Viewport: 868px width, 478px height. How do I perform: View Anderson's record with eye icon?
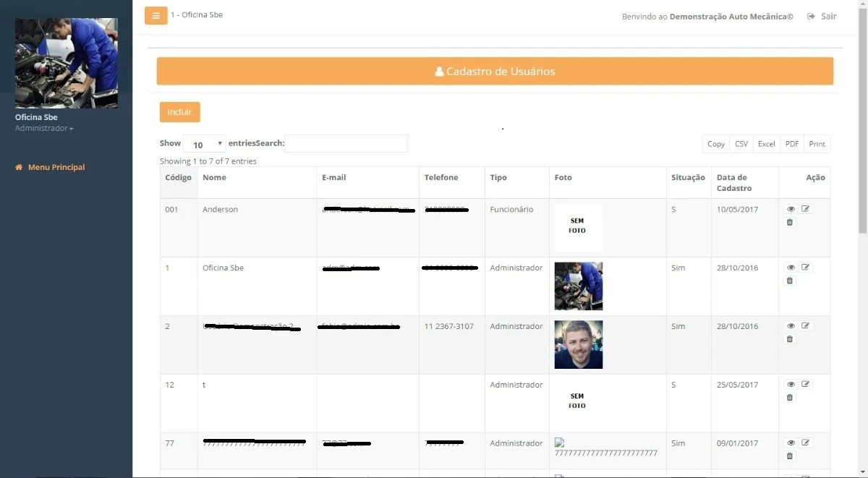pos(791,209)
